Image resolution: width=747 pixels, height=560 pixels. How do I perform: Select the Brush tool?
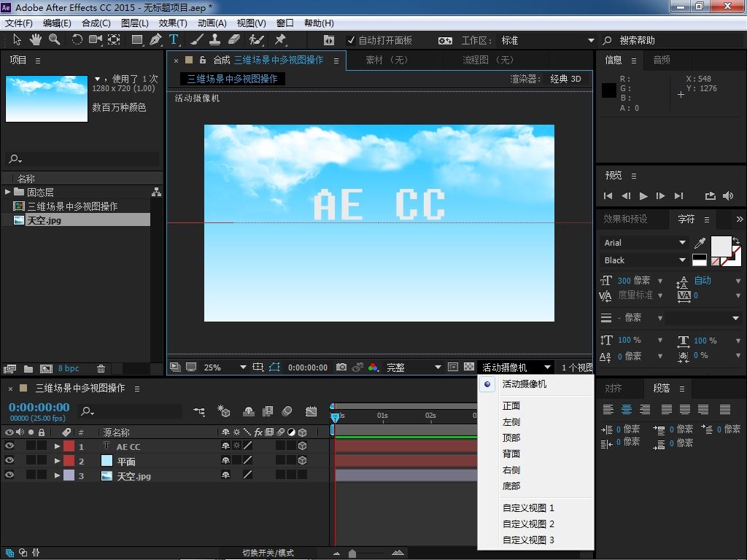click(197, 40)
